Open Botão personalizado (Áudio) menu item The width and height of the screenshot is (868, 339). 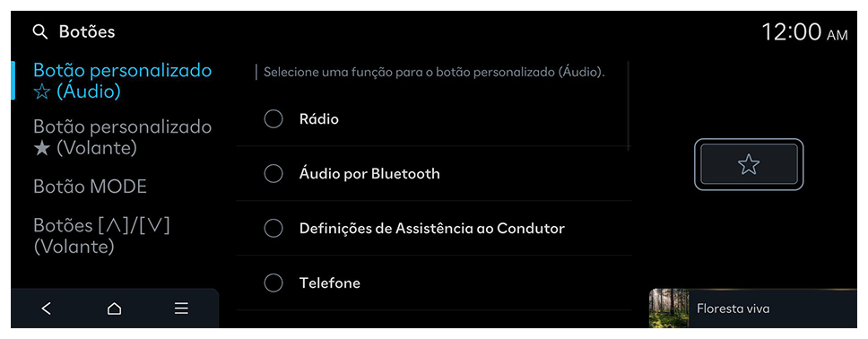[x=122, y=81]
